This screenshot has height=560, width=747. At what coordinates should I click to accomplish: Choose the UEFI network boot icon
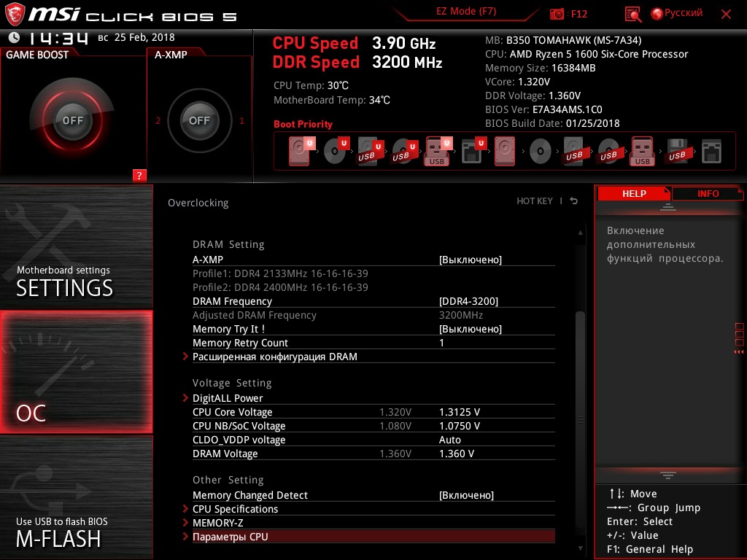point(473,152)
